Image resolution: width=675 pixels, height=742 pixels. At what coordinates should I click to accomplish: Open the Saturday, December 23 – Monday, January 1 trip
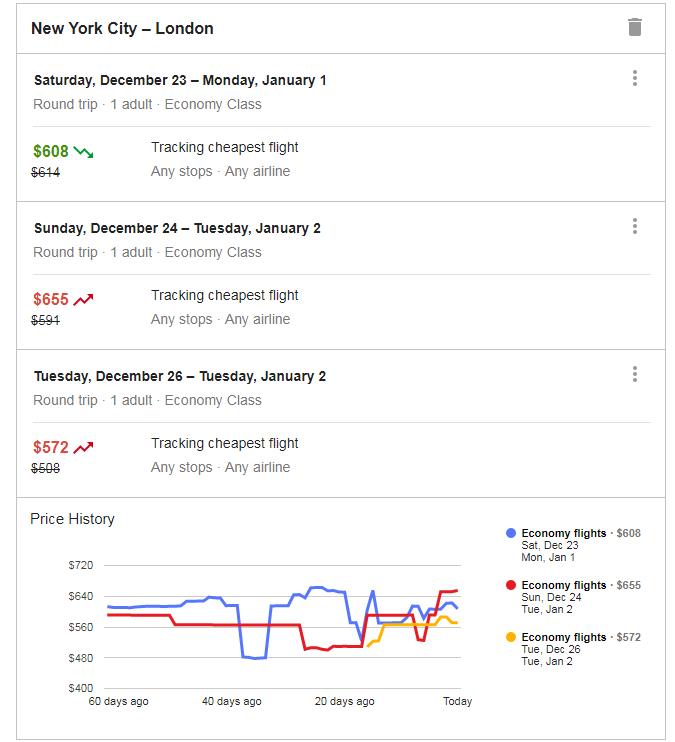coord(180,80)
